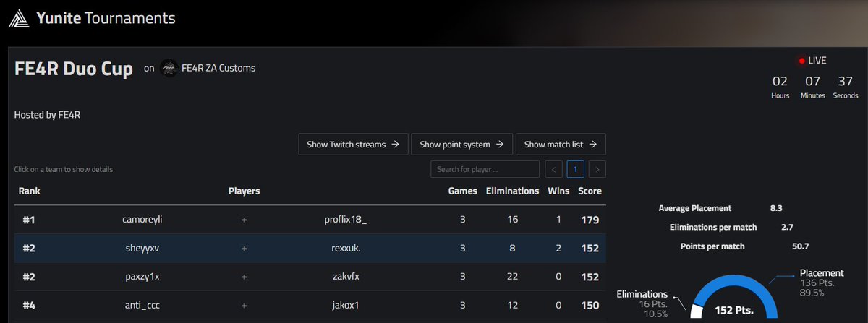The width and height of the screenshot is (868, 323).
Task: Open the Show match list button
Action: 561,145
